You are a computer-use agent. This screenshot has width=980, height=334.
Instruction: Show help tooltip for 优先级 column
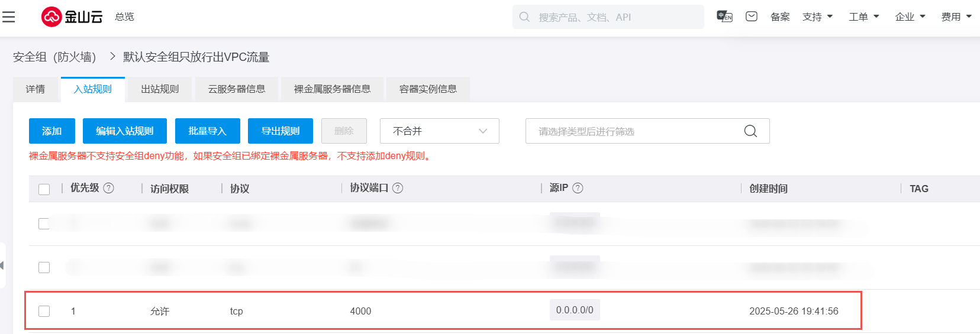click(109, 188)
